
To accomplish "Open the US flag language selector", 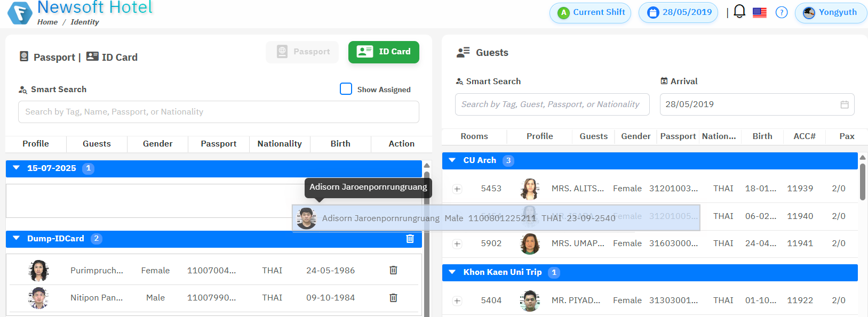I will pos(760,12).
